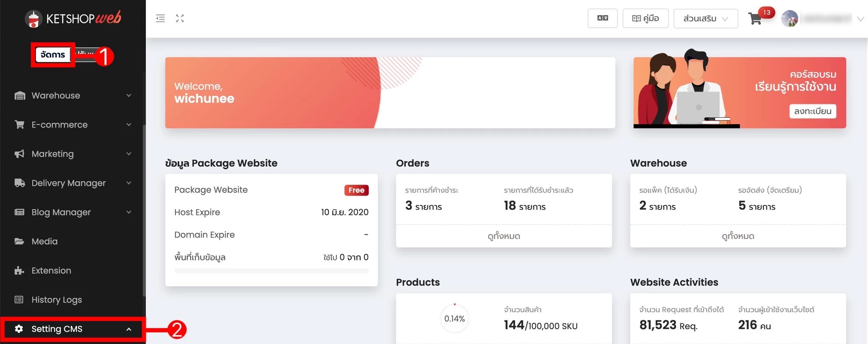The height and width of the screenshot is (344, 868).
Task: Click the '10 มิ.ย. 2020' host expire date
Action: pos(345,212)
